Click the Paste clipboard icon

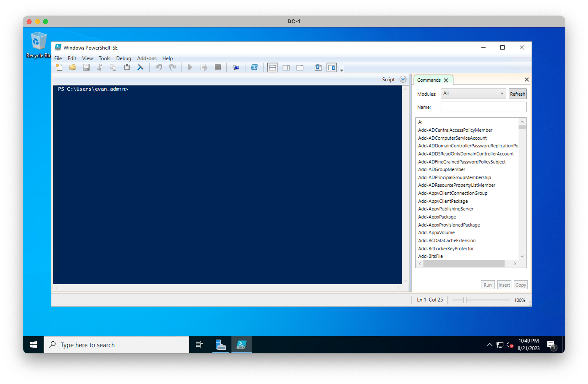[127, 68]
